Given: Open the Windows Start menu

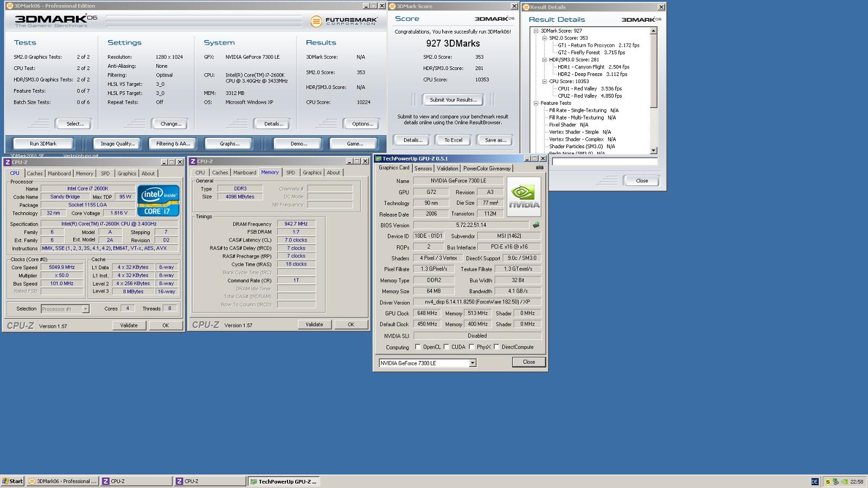Looking at the screenshot, I should point(12,481).
